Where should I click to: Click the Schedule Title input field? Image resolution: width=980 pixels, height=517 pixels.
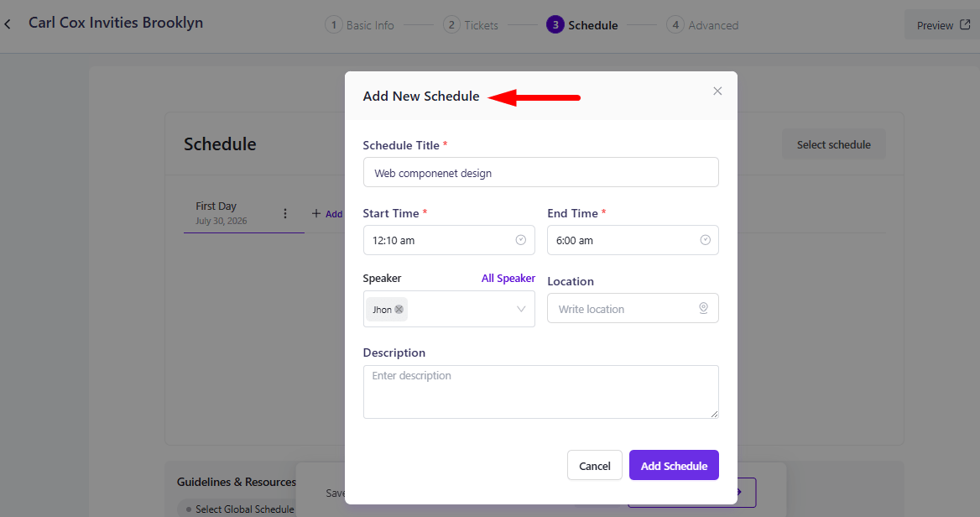(540, 173)
